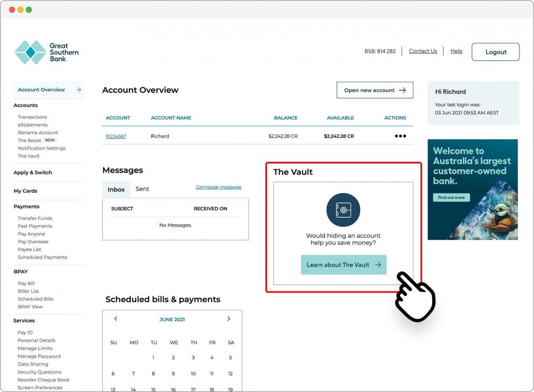Open The Boost sidebar item
This screenshot has height=392, width=534.
coord(29,140)
